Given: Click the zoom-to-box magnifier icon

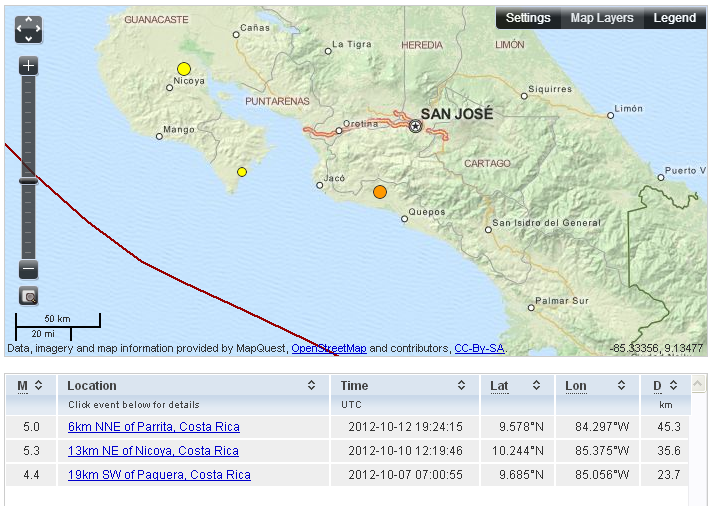Looking at the screenshot, I should pos(28,296).
